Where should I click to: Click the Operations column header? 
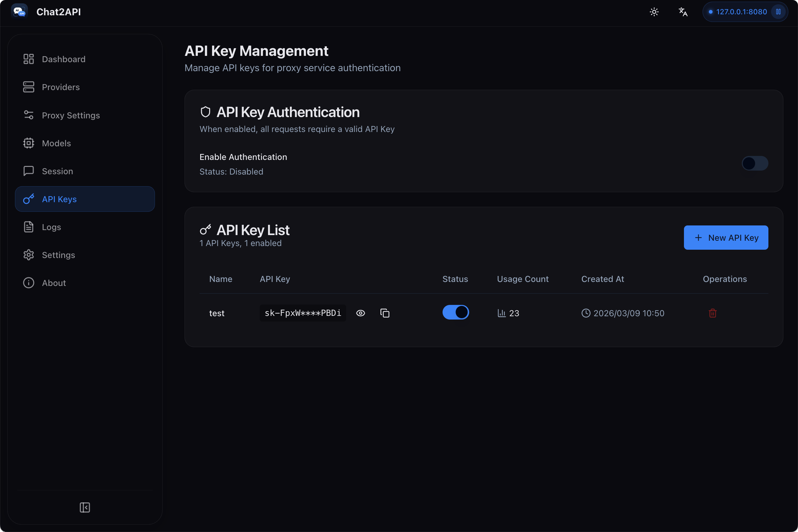click(725, 279)
